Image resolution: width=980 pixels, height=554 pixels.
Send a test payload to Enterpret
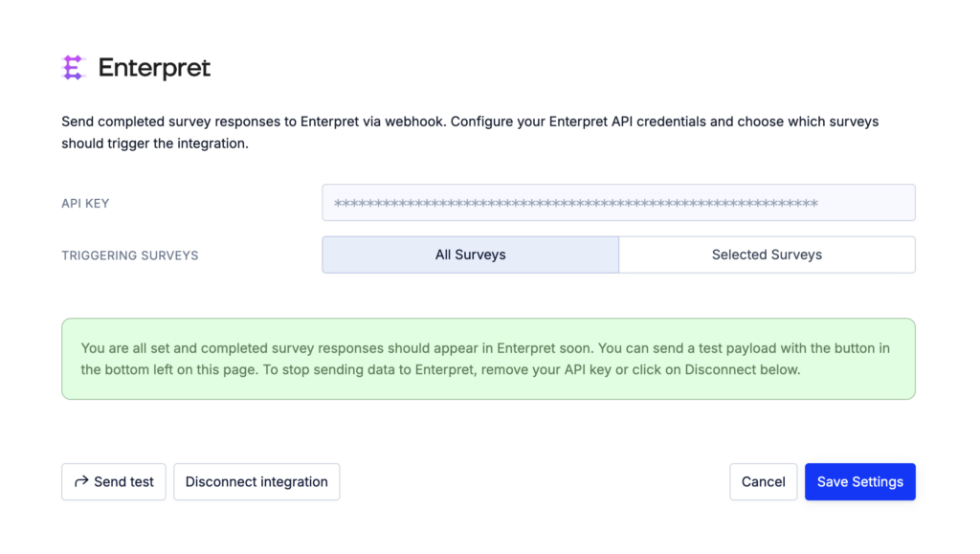coord(114,481)
